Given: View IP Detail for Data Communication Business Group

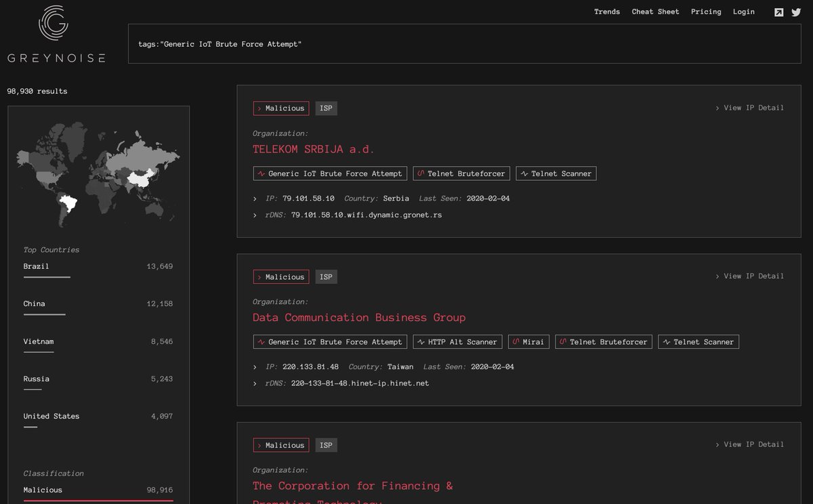Looking at the screenshot, I should pos(749,276).
